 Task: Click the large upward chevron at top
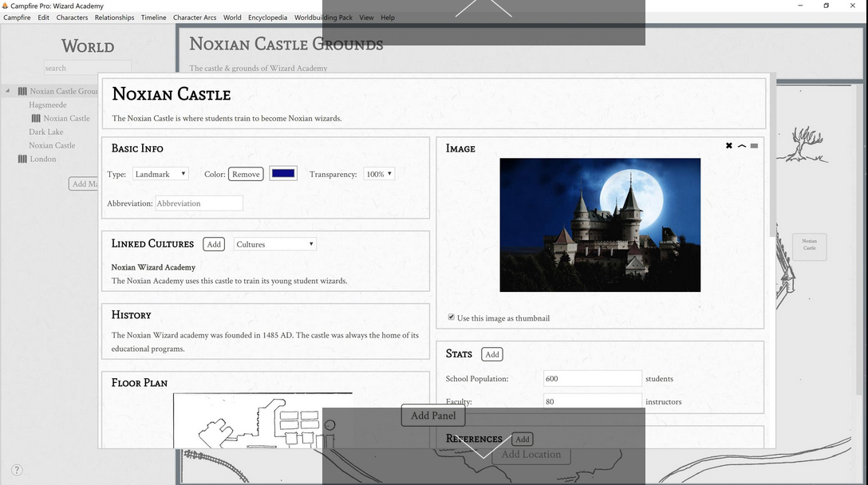[x=483, y=8]
